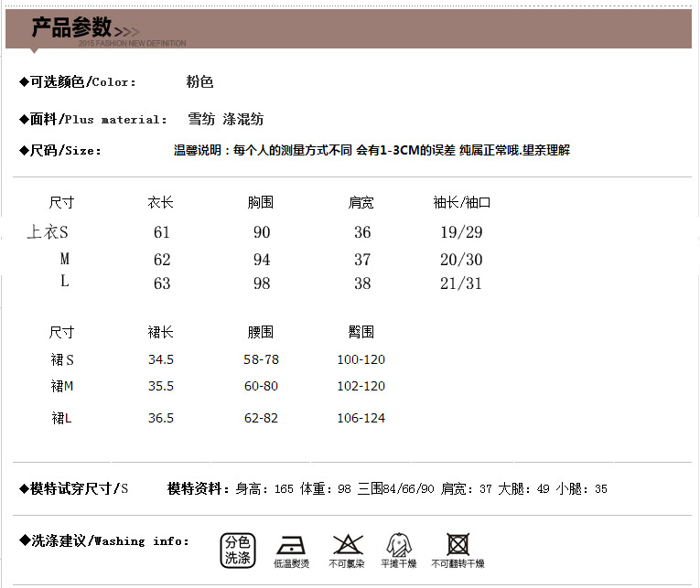Click the hip range 102-120
This screenshot has width=700, height=588.
pos(361,386)
